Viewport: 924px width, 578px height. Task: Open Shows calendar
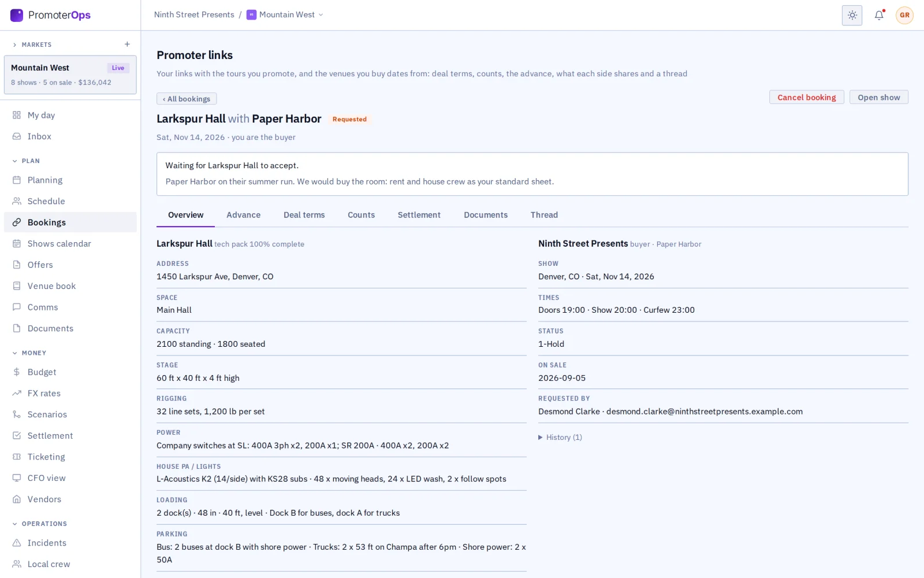click(70, 244)
